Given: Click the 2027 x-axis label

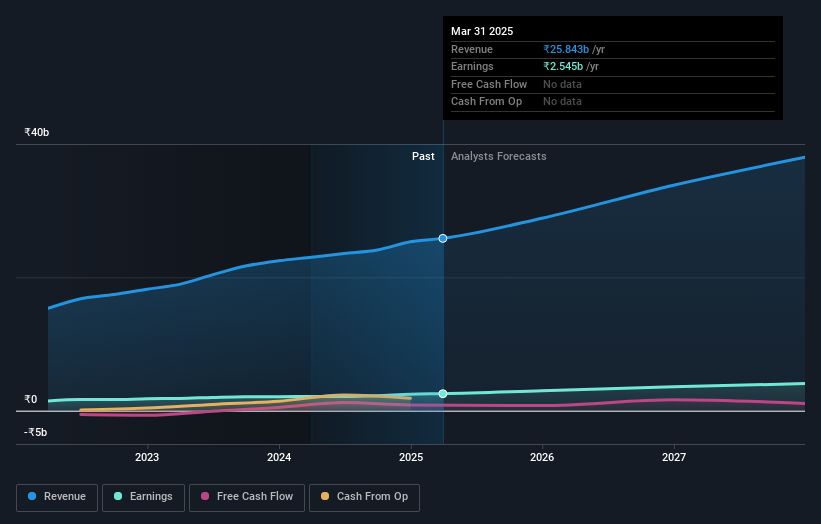Looking at the screenshot, I should [x=674, y=457].
